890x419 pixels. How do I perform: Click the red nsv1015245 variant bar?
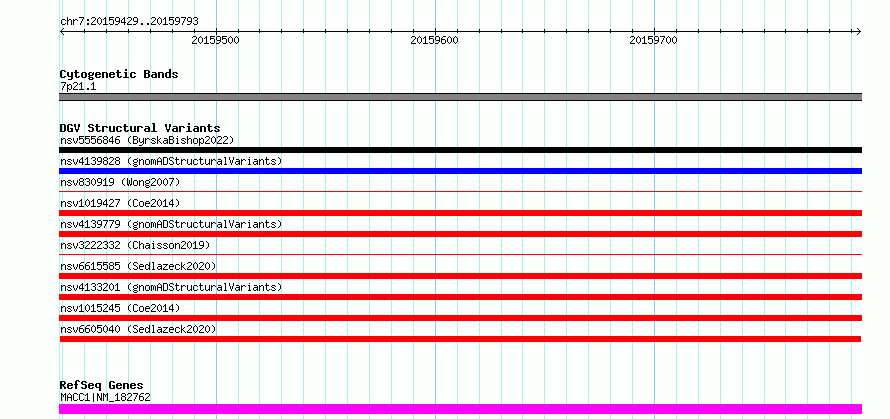[x=460, y=318]
